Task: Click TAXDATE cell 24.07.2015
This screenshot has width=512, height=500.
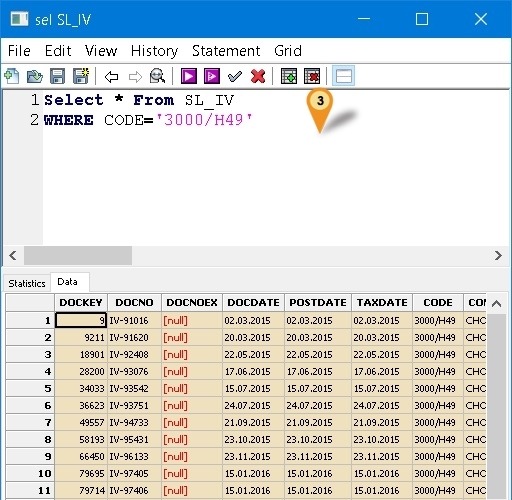Action: click(x=382, y=405)
